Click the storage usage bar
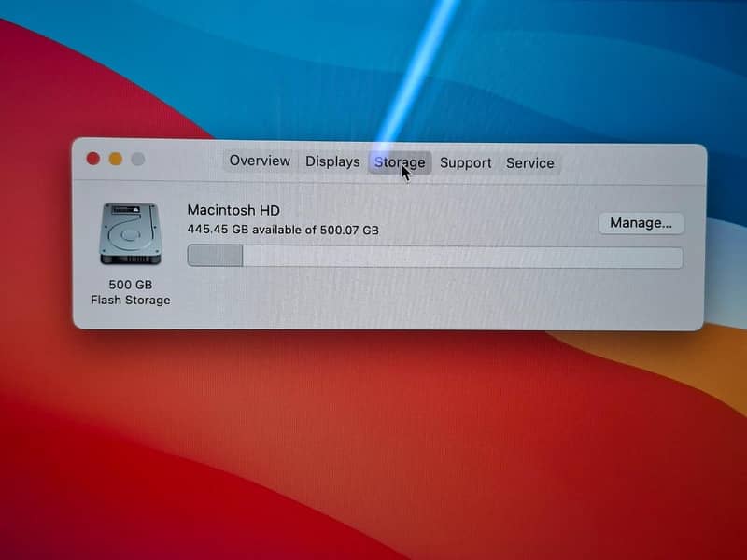This screenshot has width=747, height=560. click(x=435, y=256)
